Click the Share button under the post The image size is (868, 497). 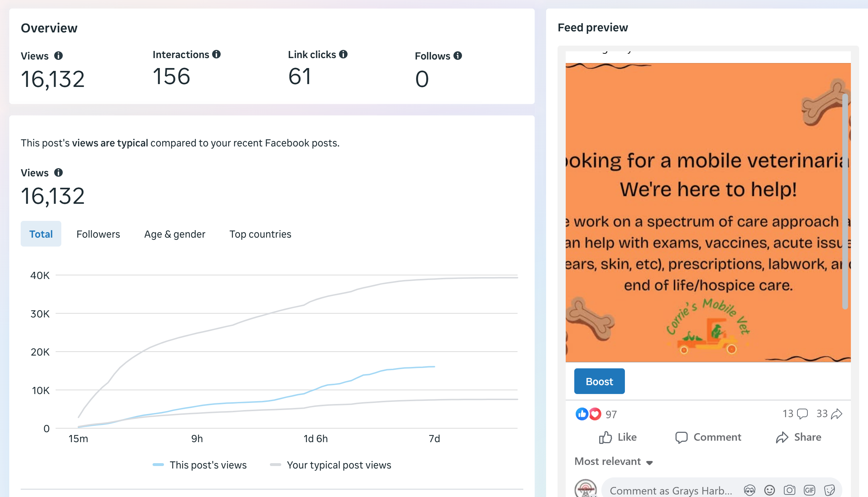798,437
